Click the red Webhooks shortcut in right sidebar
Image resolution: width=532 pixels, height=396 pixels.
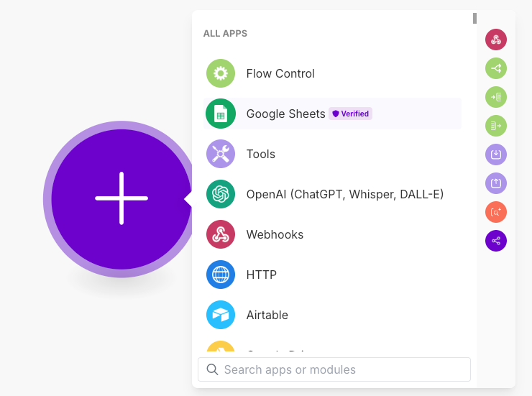(x=496, y=40)
